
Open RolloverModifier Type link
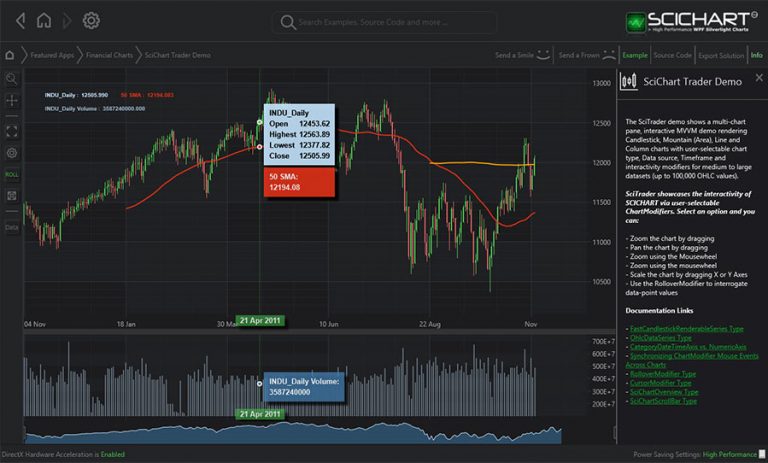[x=662, y=374]
